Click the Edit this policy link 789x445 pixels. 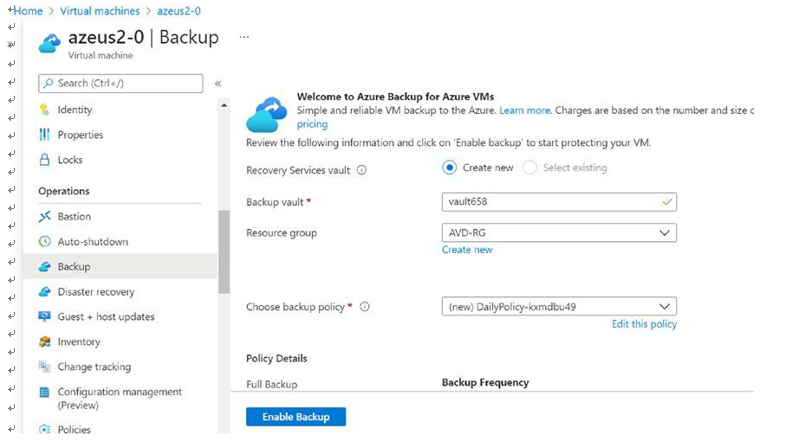pos(644,324)
